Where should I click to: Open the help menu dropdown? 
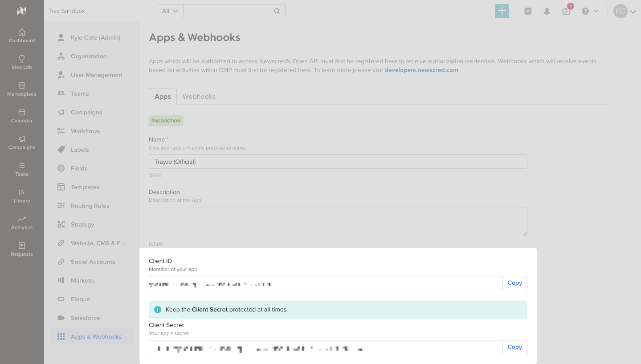[x=585, y=11]
